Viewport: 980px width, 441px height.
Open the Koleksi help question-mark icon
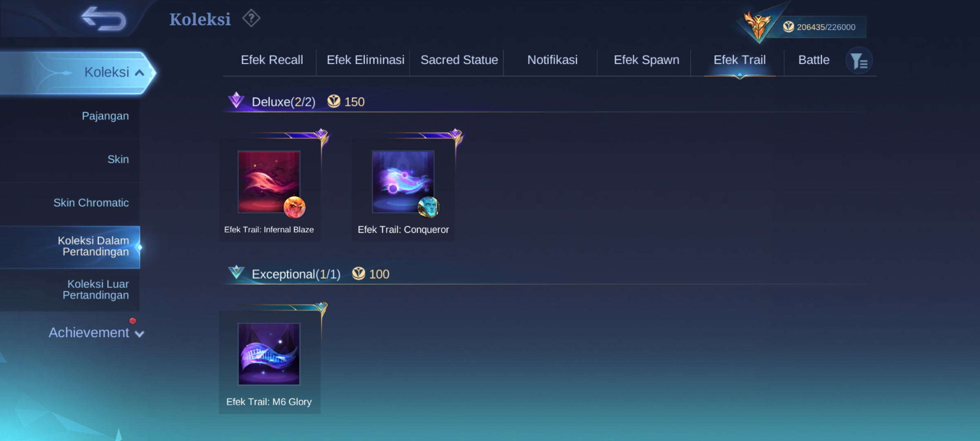251,18
